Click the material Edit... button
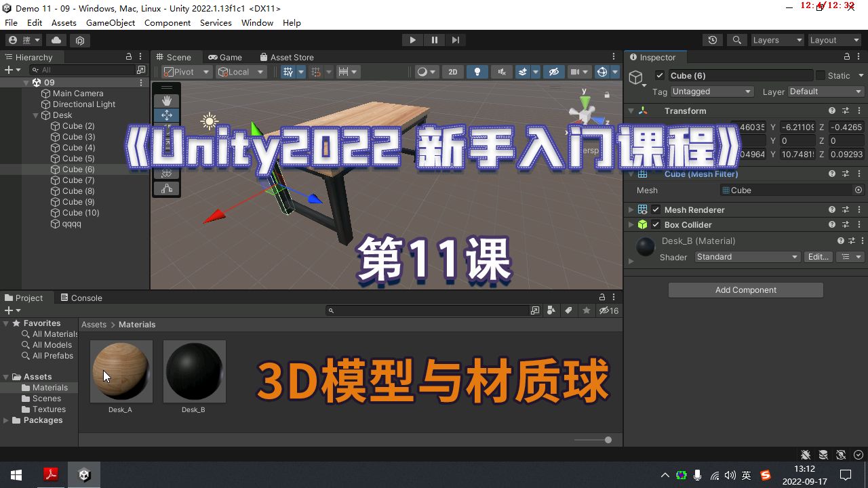 click(x=818, y=257)
